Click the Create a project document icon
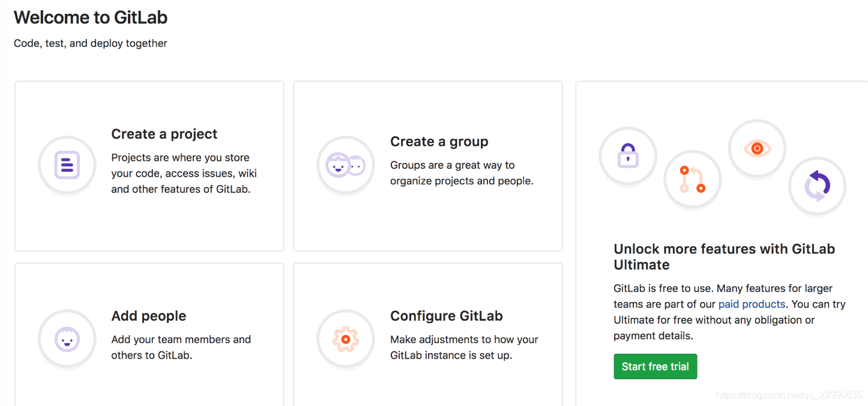Image resolution: width=868 pixels, height=406 pixels. point(67,165)
